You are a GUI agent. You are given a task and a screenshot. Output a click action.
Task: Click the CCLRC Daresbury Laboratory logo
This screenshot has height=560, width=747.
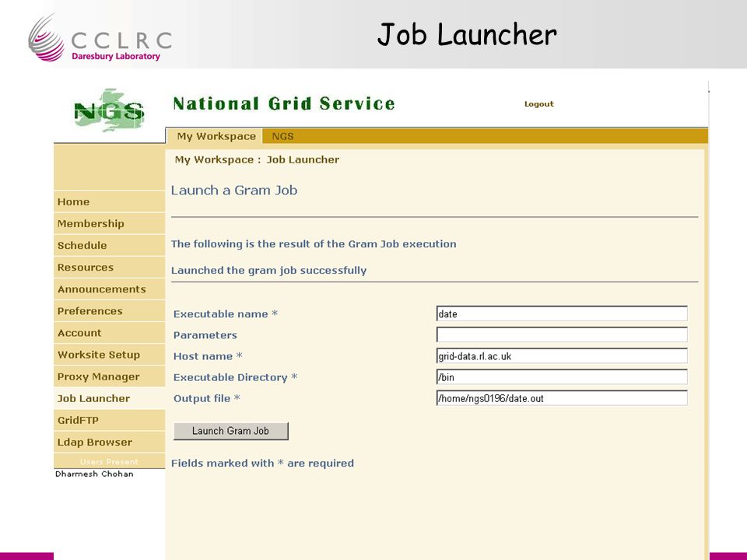[100, 38]
